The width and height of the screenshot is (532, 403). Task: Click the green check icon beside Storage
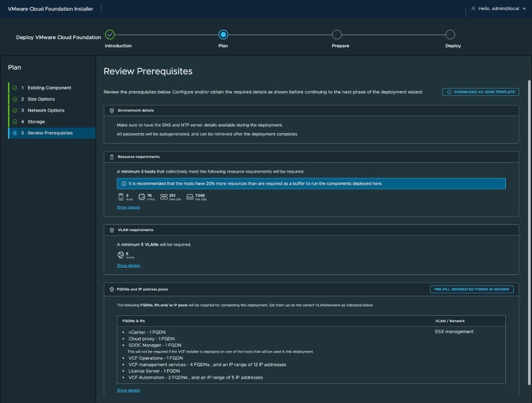pos(15,122)
